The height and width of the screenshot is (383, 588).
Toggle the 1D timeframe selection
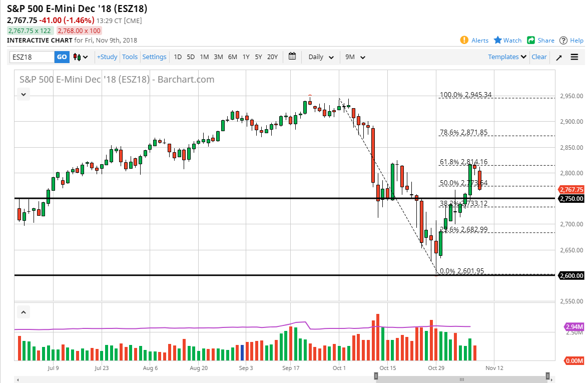tap(178, 57)
